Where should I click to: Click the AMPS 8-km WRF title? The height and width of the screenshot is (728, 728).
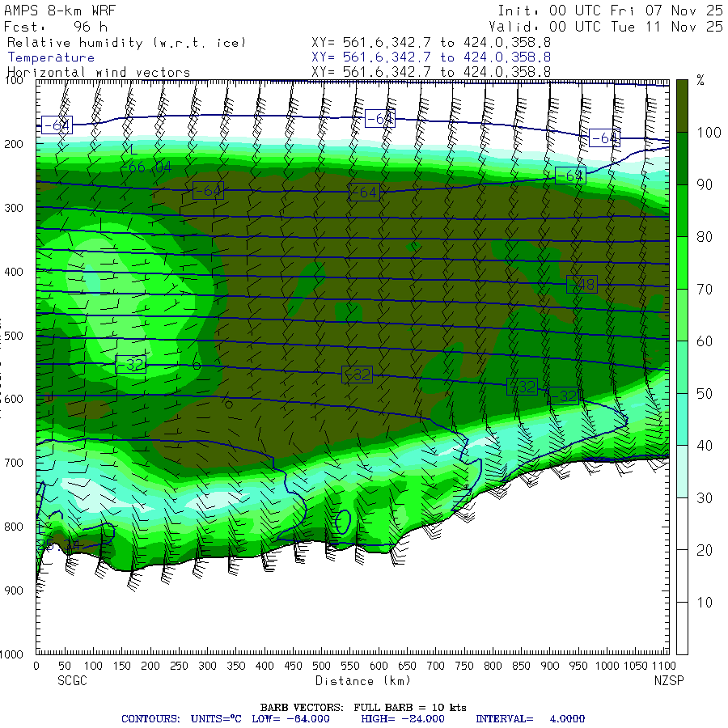[x=59, y=11]
